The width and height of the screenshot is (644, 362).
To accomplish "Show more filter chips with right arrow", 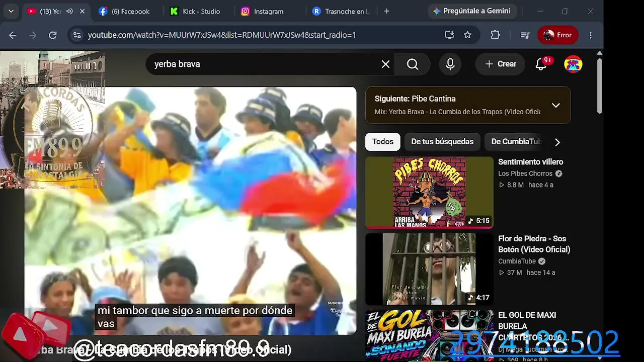I will tap(557, 142).
